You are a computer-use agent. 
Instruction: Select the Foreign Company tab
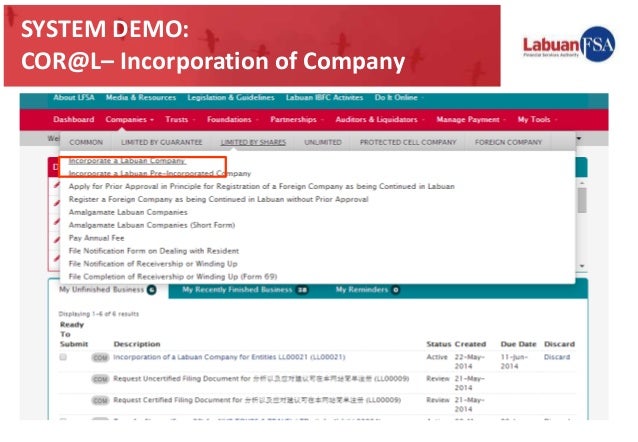(x=508, y=142)
